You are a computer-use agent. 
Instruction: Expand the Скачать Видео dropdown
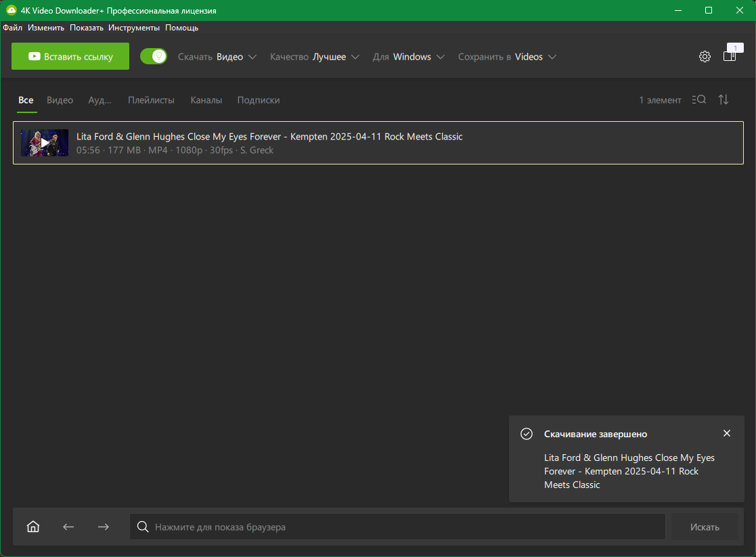217,56
